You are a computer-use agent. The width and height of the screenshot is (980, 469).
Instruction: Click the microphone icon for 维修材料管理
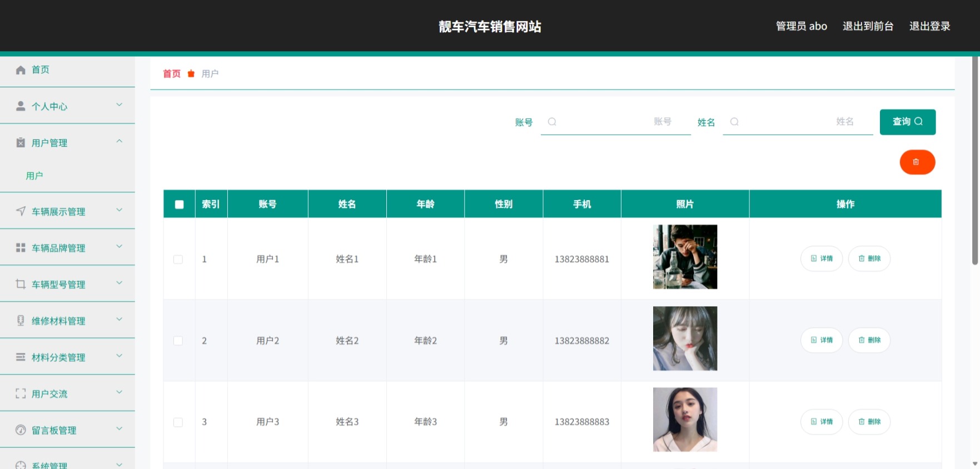21,321
